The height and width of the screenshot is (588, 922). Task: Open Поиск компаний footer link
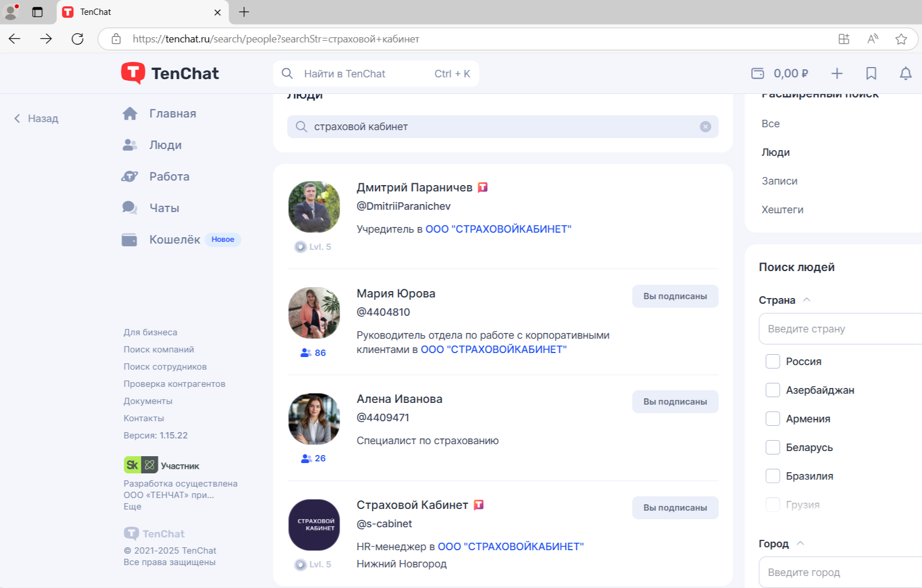(159, 350)
